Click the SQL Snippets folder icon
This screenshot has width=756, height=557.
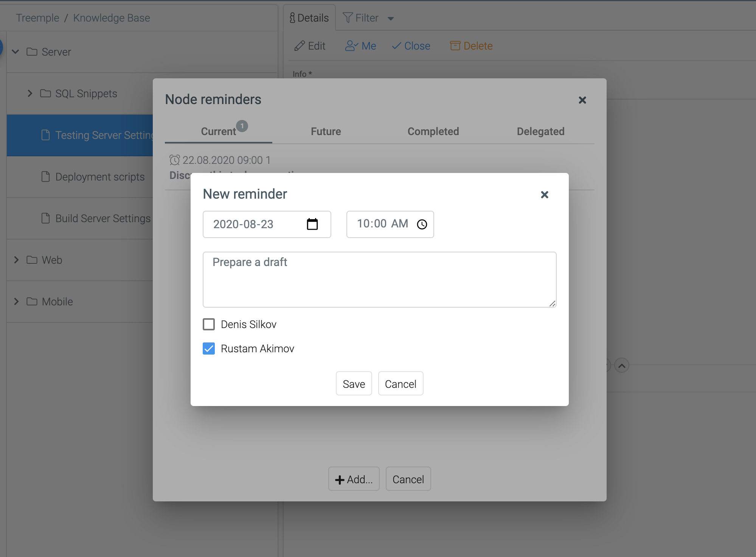point(45,93)
